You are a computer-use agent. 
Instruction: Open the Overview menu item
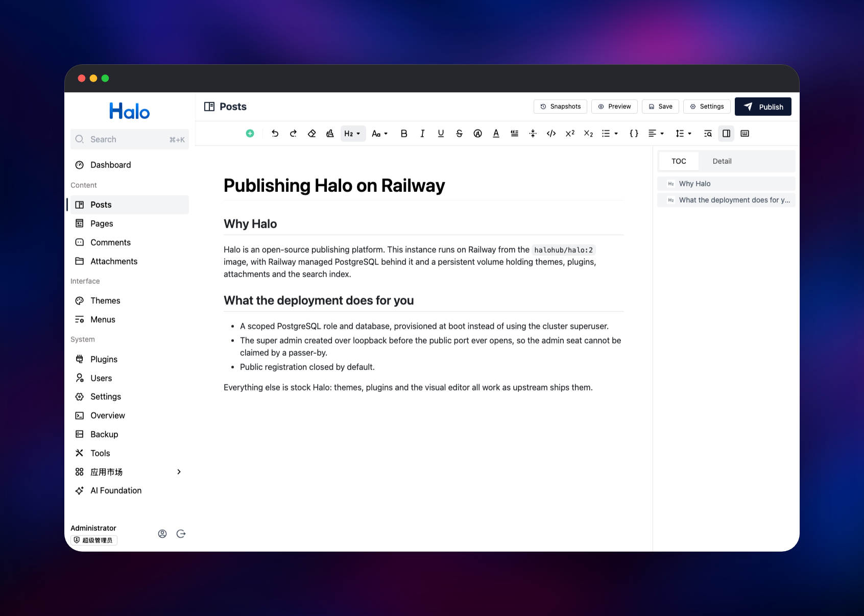pos(130,415)
